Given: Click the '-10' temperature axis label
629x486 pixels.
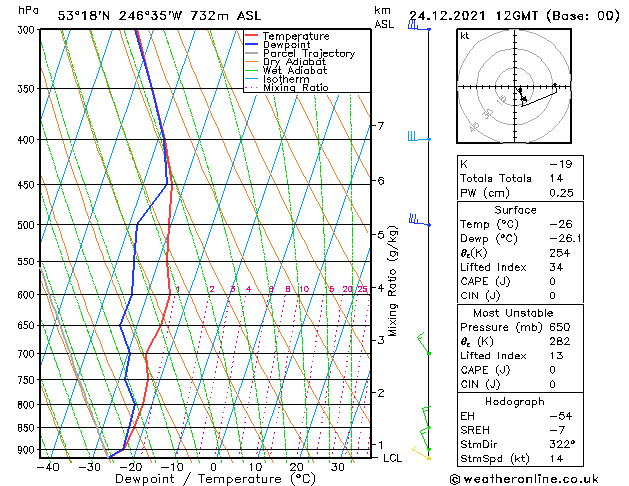Looking at the screenshot, I should [172, 467].
